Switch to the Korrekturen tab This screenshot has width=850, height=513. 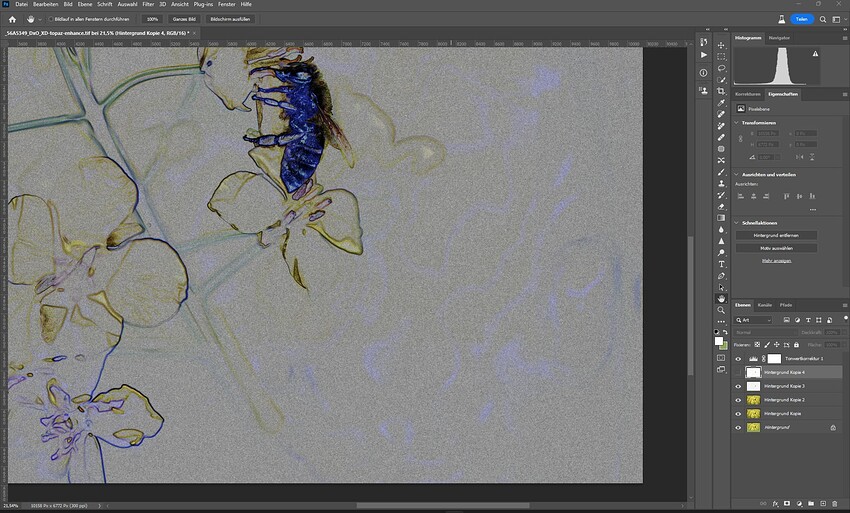(748, 94)
